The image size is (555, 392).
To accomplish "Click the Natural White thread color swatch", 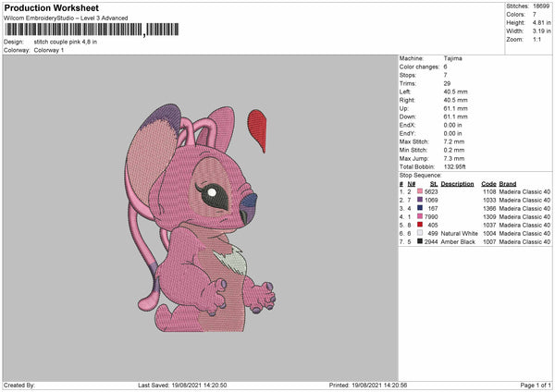I will [x=420, y=233].
